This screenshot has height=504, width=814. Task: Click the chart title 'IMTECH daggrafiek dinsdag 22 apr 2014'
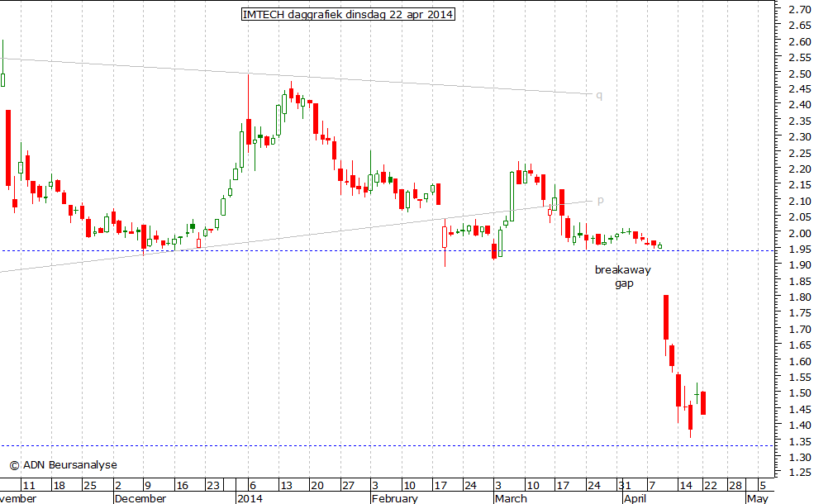click(348, 15)
